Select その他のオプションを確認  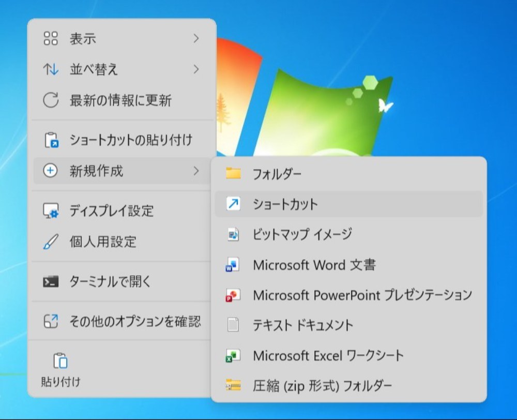coord(121,321)
